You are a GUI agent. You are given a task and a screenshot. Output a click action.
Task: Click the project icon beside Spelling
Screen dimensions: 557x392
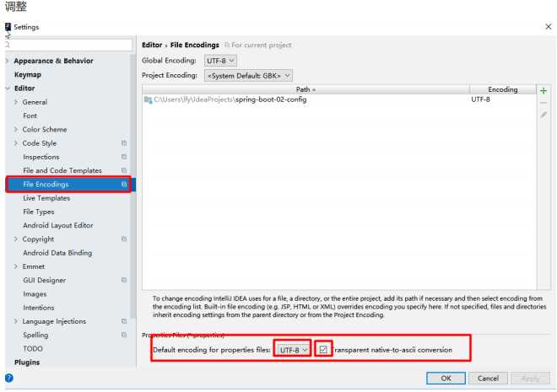124,335
